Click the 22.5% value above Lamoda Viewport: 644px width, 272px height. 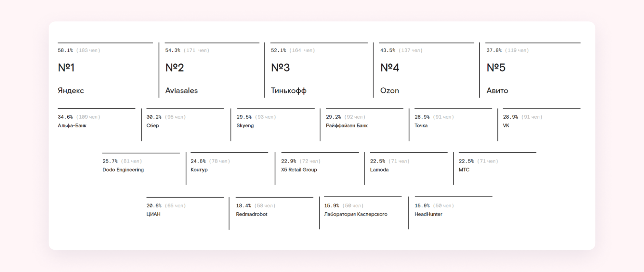[378, 161]
